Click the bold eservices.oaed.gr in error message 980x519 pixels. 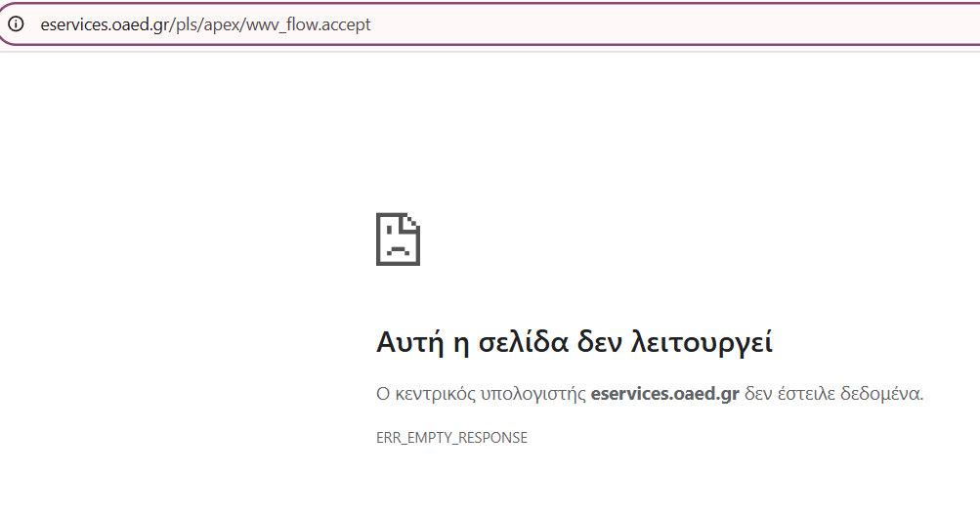tap(664, 395)
